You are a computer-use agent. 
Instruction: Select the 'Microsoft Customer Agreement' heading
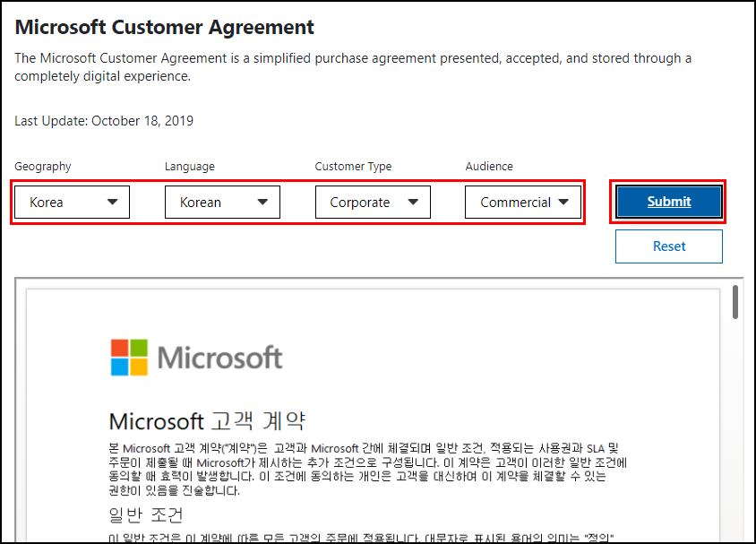(x=165, y=27)
